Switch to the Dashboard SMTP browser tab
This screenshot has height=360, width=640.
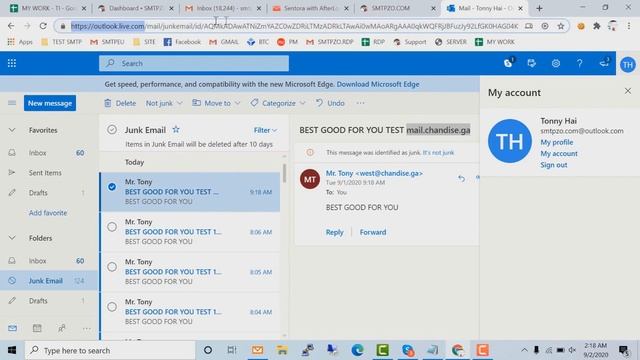pyautogui.click(x=136, y=8)
